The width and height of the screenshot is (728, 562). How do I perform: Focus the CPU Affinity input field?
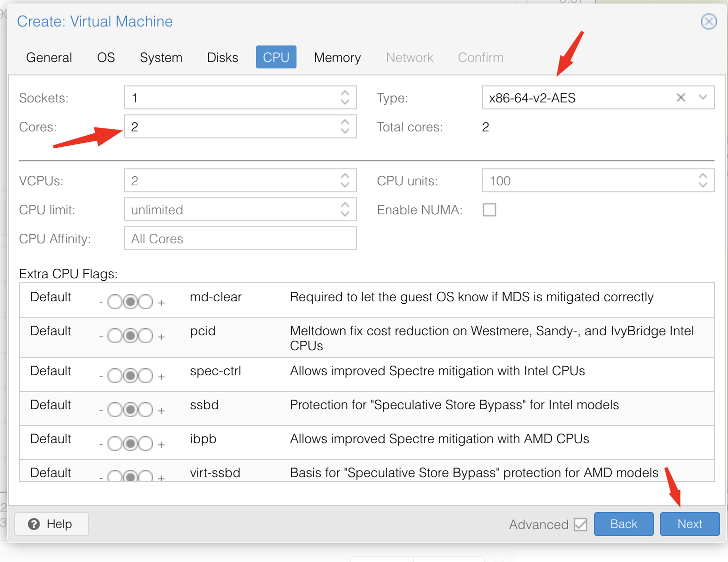coord(240,239)
